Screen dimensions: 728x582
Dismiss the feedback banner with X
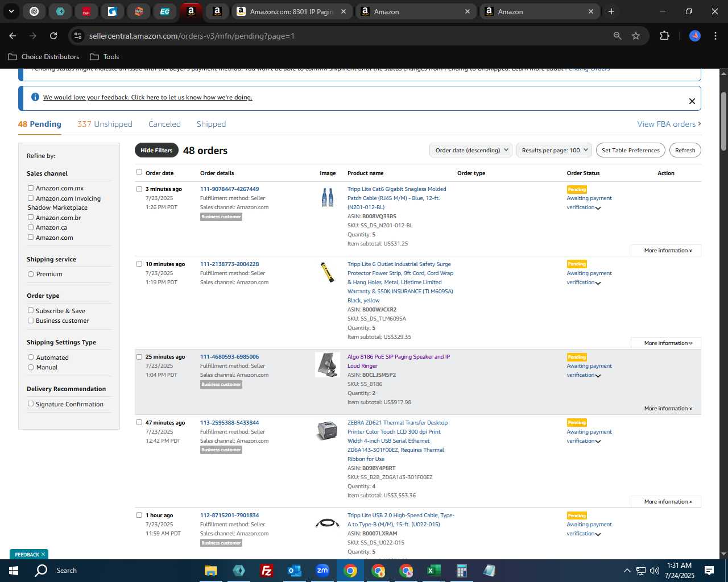692,101
